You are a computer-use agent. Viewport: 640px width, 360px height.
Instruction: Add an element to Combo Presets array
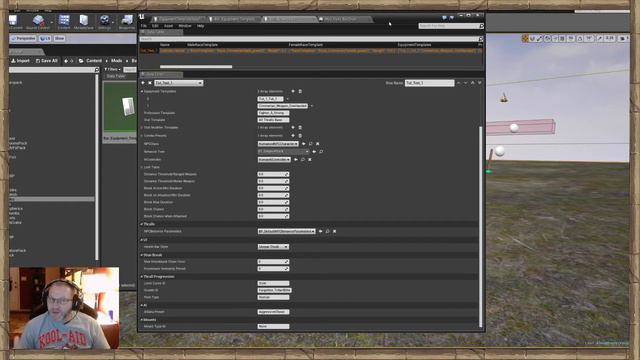coord(293,136)
